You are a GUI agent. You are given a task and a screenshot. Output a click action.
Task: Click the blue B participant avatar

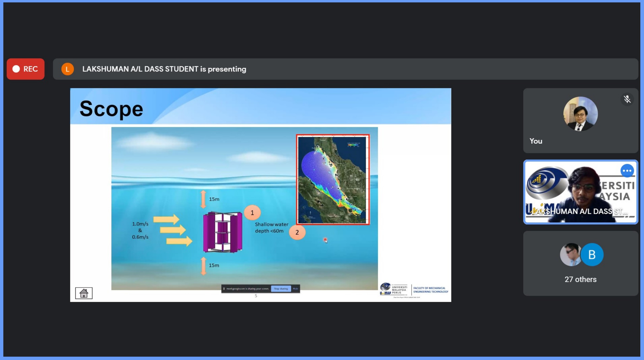click(x=592, y=255)
